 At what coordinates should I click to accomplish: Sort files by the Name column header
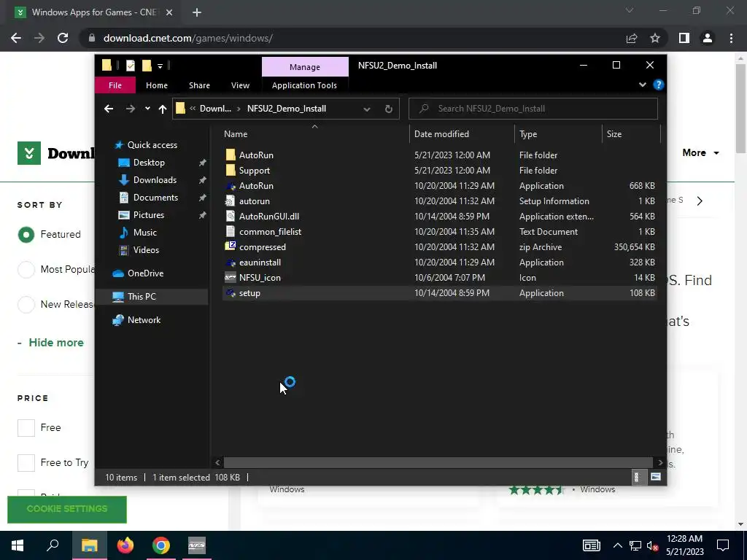tap(314, 134)
